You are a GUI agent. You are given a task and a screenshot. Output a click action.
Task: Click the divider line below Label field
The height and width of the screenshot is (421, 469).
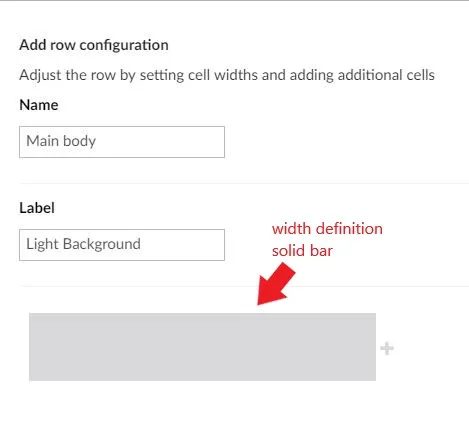[244, 286]
